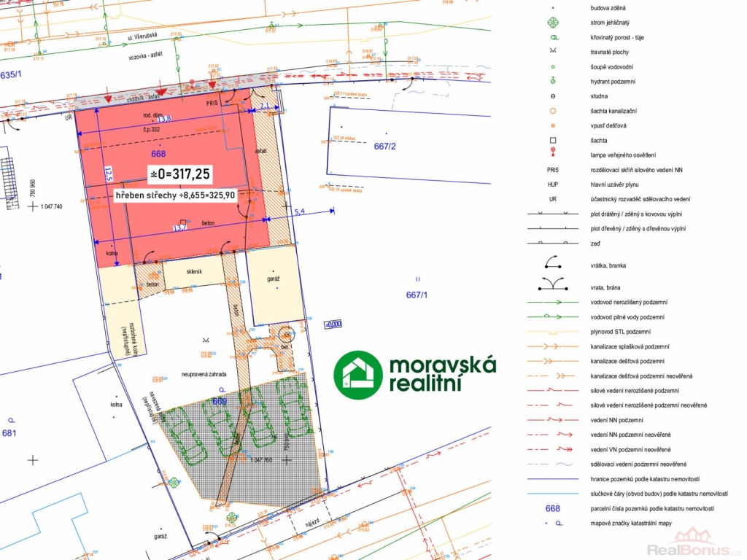Click the vpusť dešťová legend symbol
The width and height of the screenshot is (747, 560).
(x=553, y=125)
